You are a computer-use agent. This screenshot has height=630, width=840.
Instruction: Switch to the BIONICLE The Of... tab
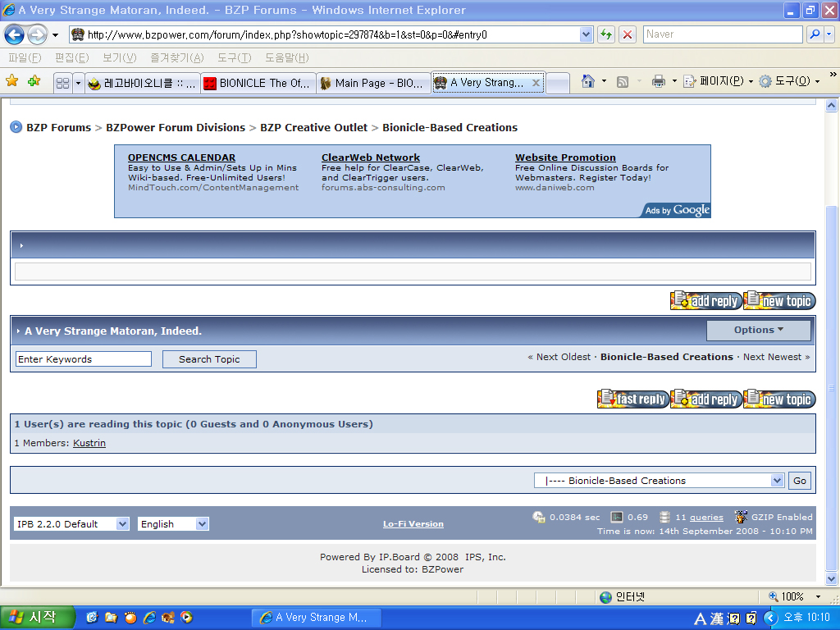pos(258,83)
